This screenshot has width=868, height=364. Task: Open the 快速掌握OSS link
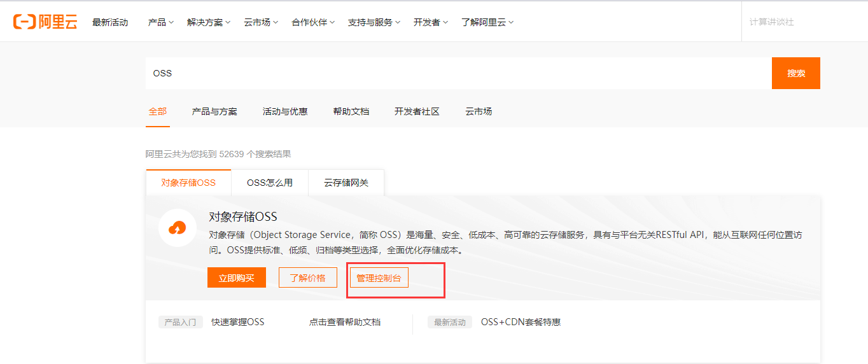(x=238, y=322)
